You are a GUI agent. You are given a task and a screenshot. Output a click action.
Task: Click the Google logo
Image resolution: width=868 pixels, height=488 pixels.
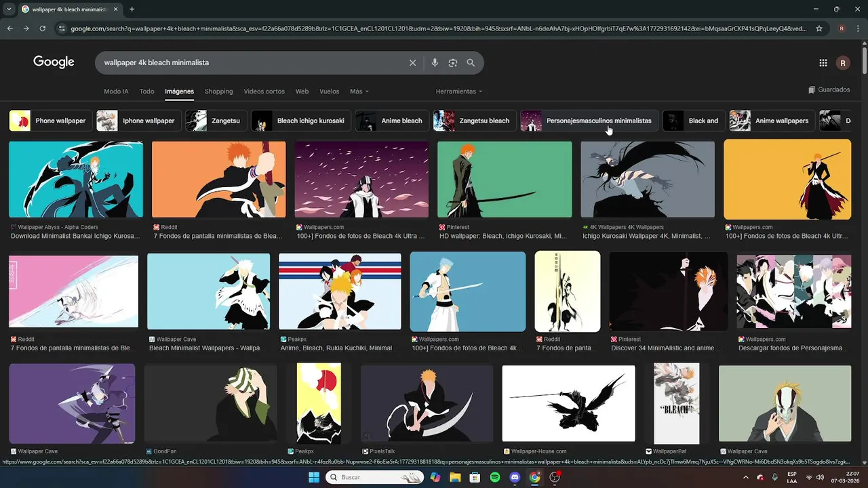tap(54, 62)
